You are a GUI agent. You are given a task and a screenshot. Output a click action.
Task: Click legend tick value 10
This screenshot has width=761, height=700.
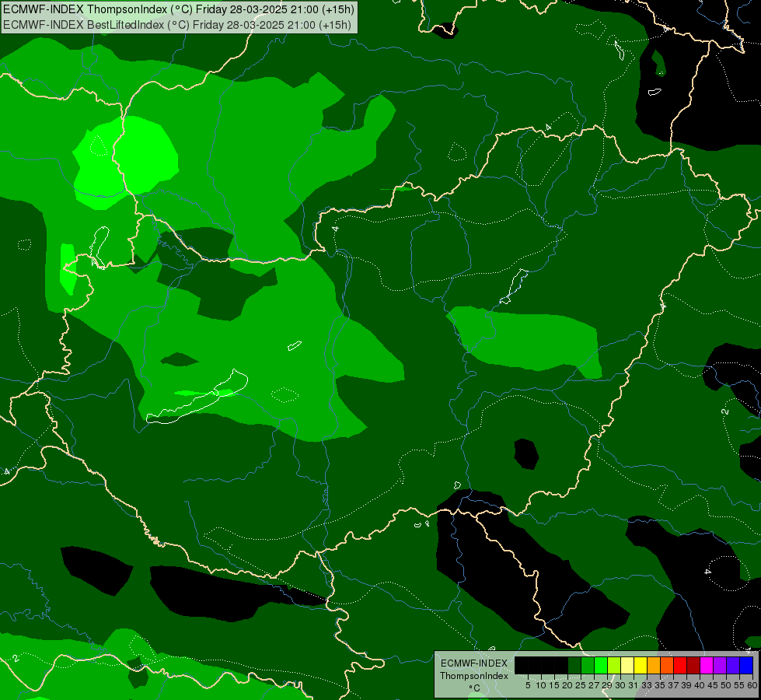click(x=541, y=685)
